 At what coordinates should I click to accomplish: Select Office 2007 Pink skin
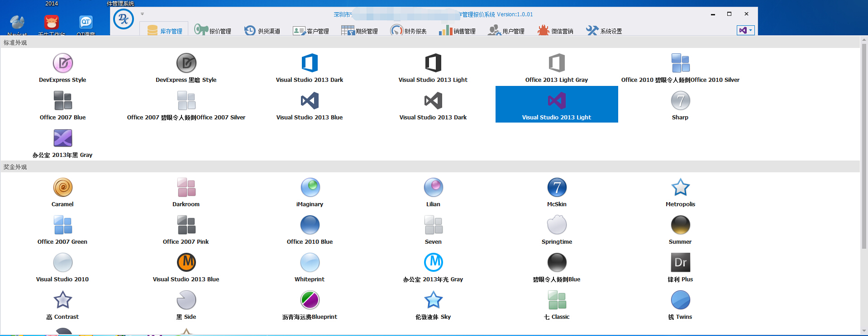186,229
